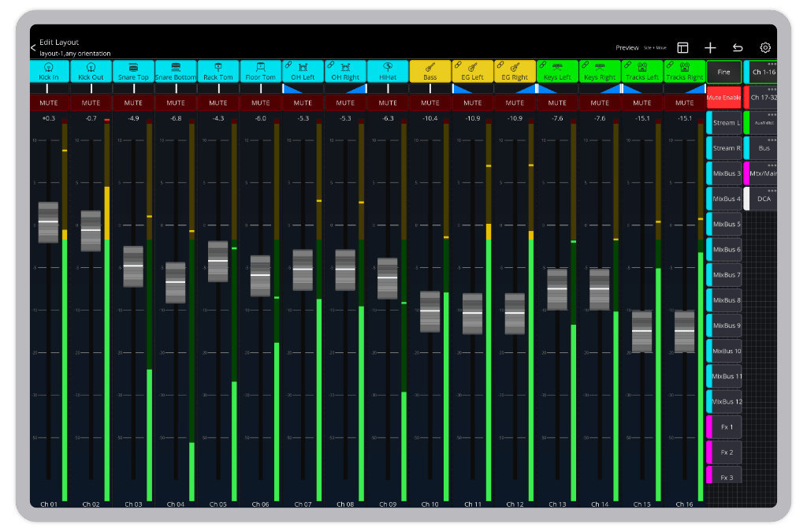Image resolution: width=807 pixels, height=532 pixels.
Task: Click the plus icon to add element
Action: tap(710, 48)
